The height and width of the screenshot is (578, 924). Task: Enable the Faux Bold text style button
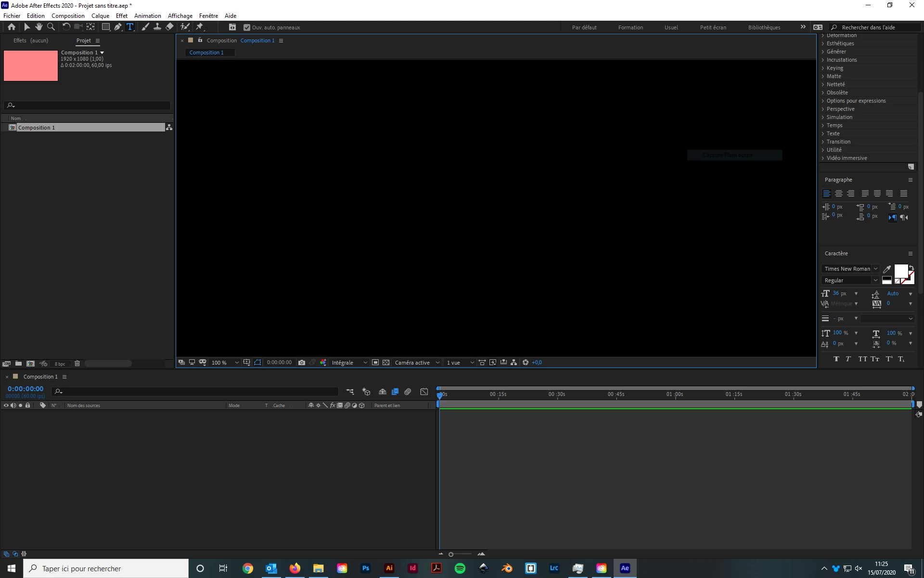coord(836,359)
